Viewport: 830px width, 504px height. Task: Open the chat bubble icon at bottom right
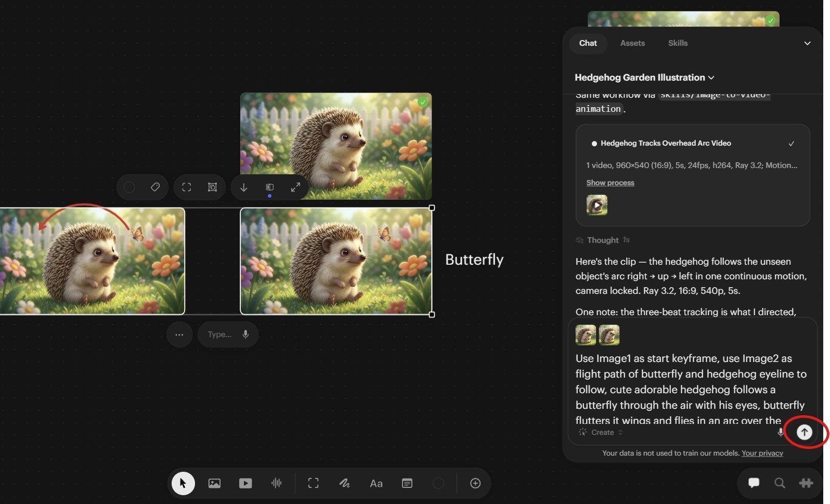pyautogui.click(x=754, y=483)
